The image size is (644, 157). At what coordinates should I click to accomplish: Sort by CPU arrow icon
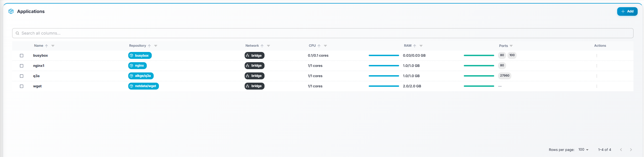pyautogui.click(x=319, y=46)
